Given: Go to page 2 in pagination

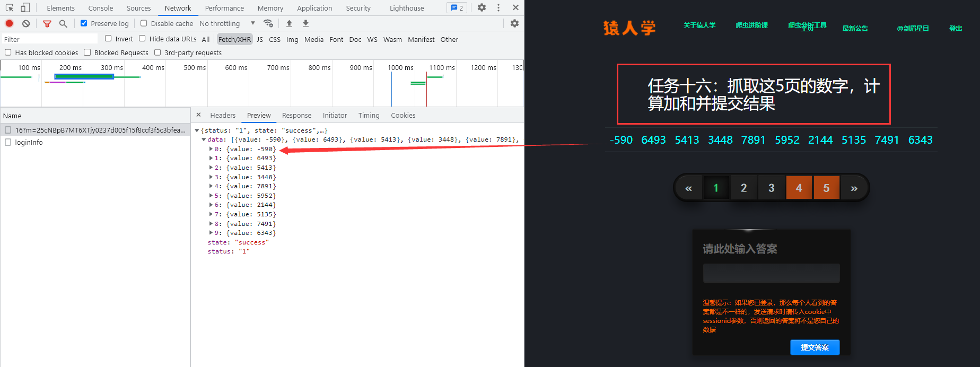Looking at the screenshot, I should (743, 188).
